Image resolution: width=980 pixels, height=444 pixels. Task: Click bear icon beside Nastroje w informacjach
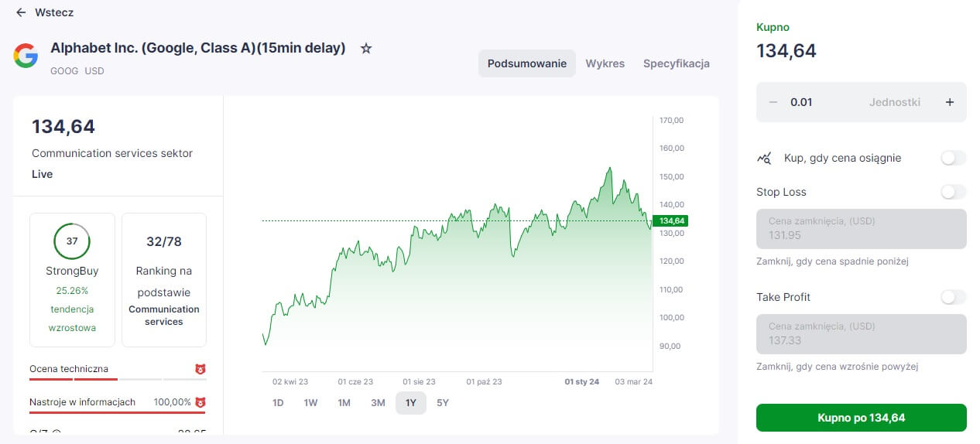pos(200,402)
